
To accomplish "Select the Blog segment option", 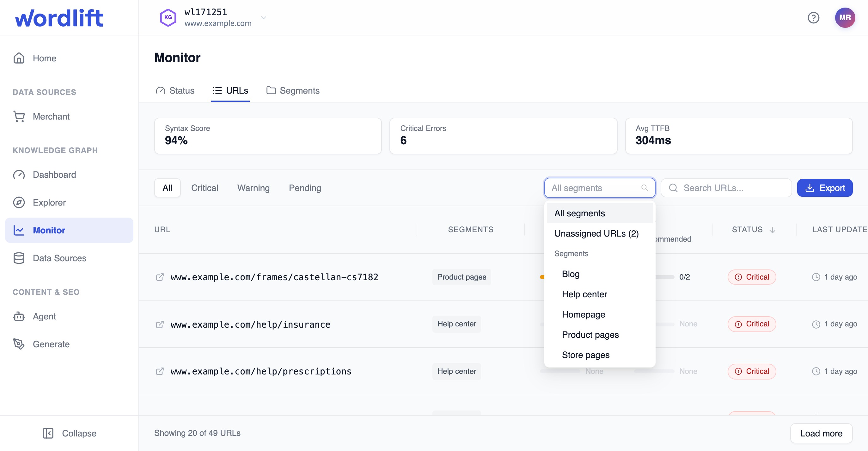I will pos(599,274).
